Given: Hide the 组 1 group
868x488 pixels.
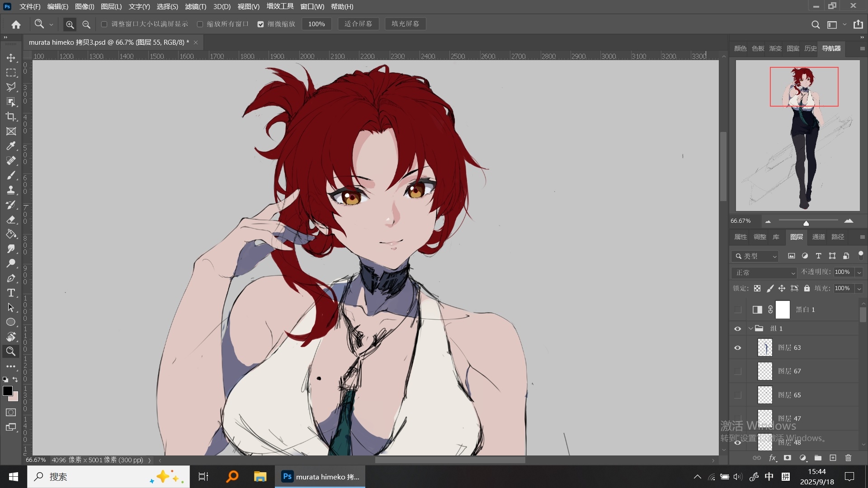Looking at the screenshot, I should point(738,328).
